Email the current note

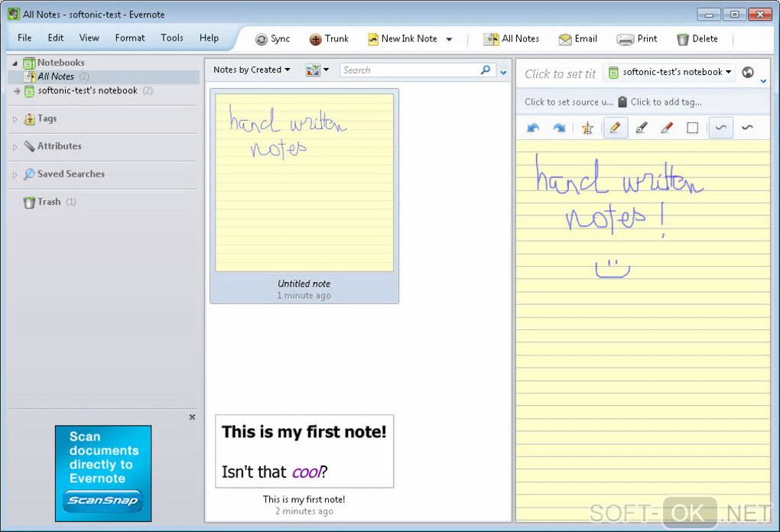[577, 39]
